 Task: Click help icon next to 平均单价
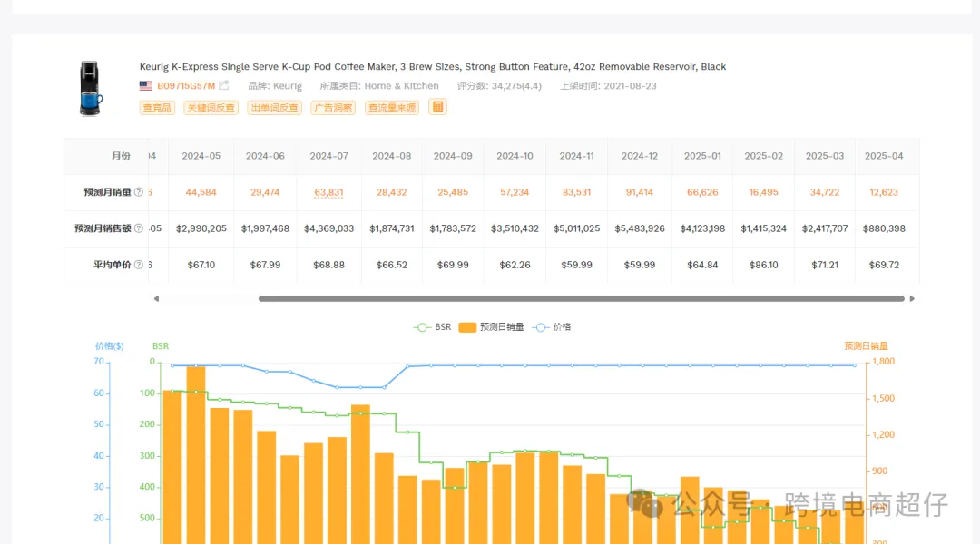139,265
